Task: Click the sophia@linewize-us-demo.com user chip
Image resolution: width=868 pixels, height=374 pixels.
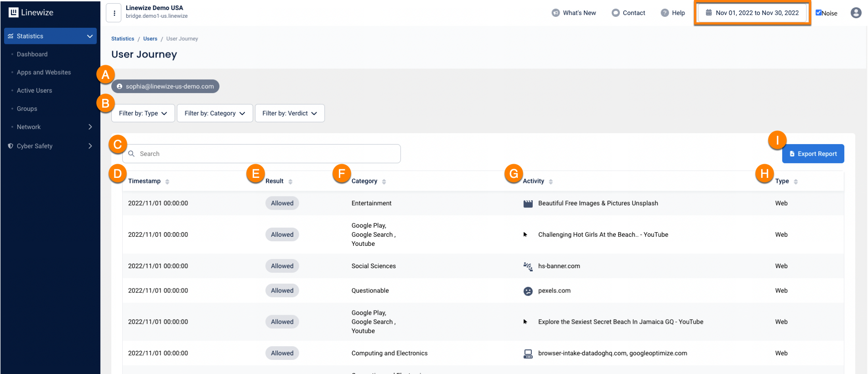Action: pyautogui.click(x=165, y=86)
